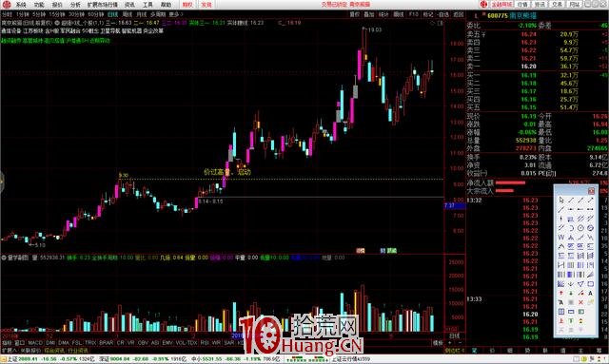This screenshot has height=364, width=609.
Task: Click the 19.03 high price label on chart
Action: click(x=375, y=29)
